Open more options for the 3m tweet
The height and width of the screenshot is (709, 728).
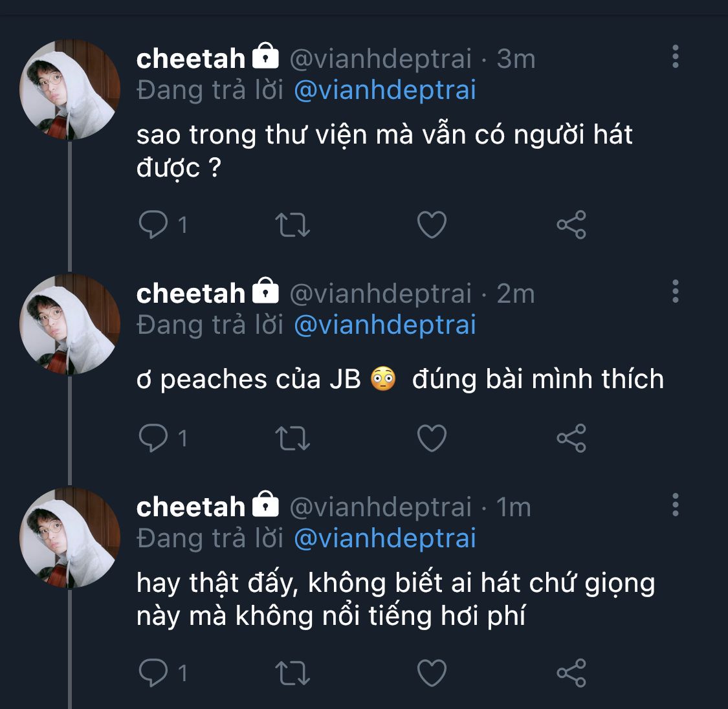(676, 57)
